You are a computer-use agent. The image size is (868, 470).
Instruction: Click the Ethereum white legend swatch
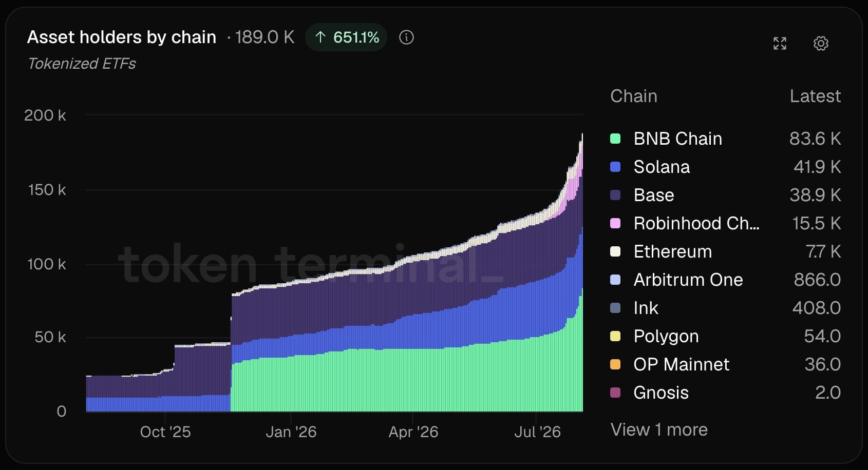[615, 251]
